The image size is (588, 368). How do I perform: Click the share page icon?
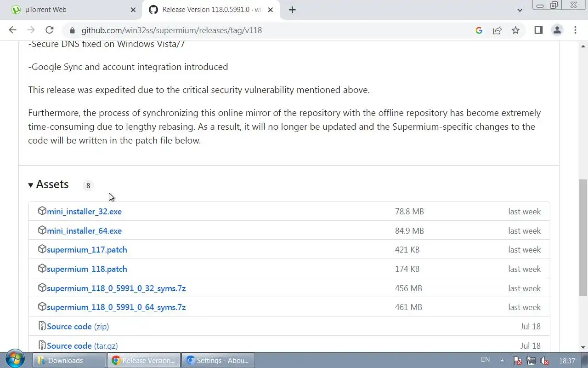pyautogui.click(x=497, y=30)
